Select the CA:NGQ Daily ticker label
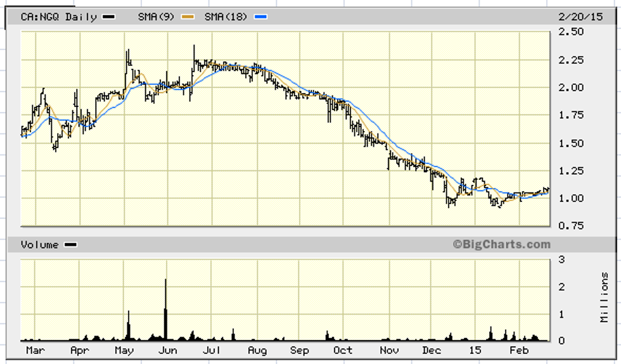Screen dimensions: 621x364 pyautogui.click(x=58, y=17)
